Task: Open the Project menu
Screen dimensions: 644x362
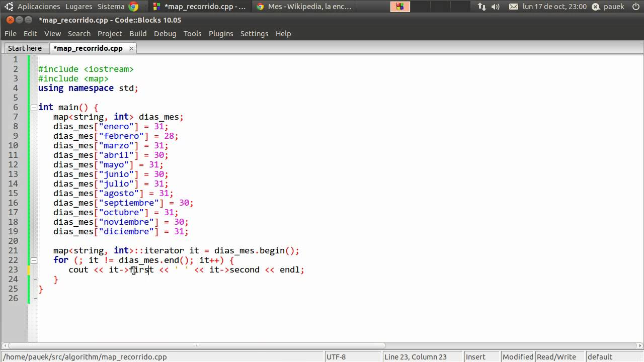Action: point(110,33)
